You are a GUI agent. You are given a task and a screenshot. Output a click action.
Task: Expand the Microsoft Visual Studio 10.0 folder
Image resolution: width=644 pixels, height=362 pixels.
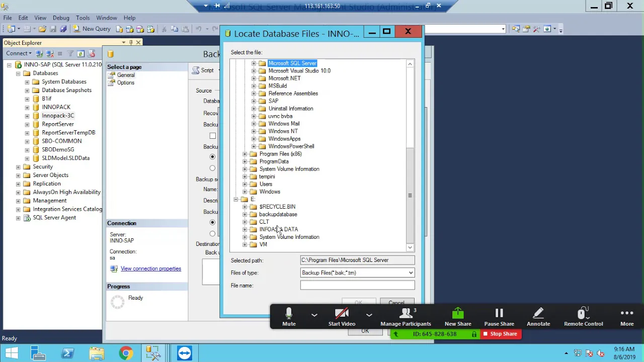254,71
